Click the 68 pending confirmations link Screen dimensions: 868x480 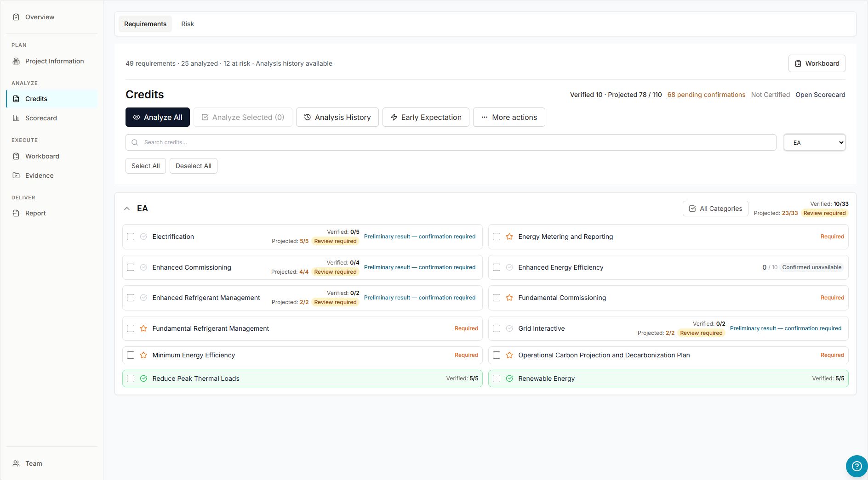(706, 95)
